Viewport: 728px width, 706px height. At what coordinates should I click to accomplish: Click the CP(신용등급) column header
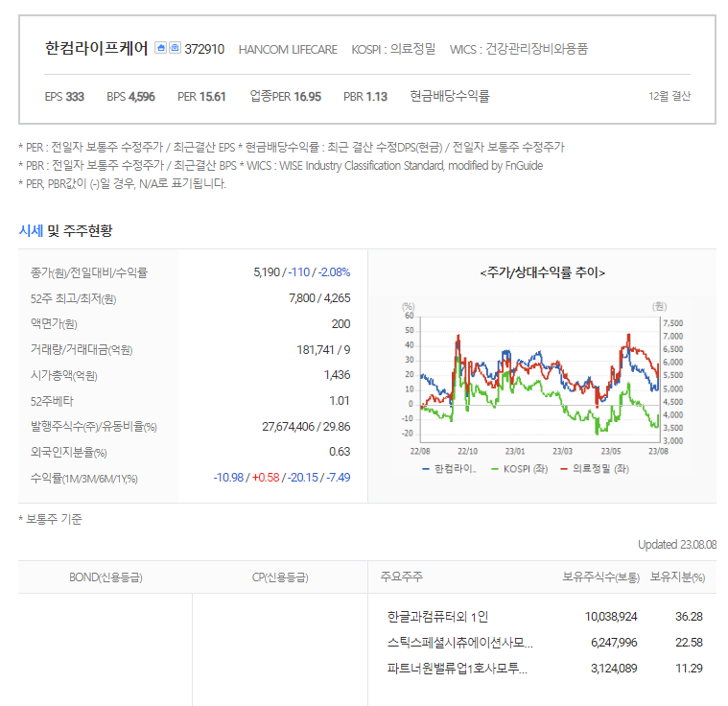(x=280, y=577)
